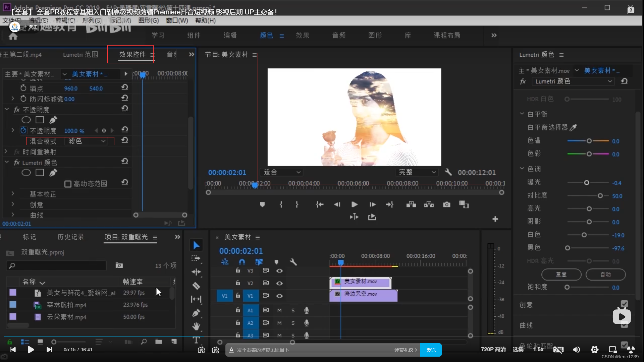
Task: Click the Export Frame camera icon
Action: tap(446, 204)
